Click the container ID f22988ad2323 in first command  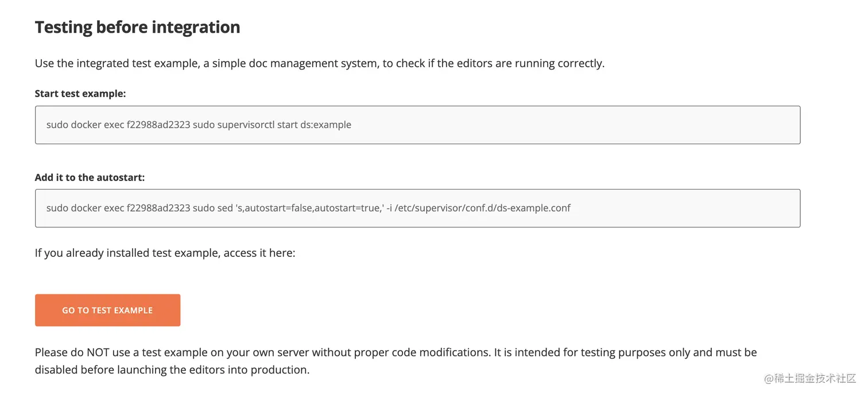(x=157, y=124)
